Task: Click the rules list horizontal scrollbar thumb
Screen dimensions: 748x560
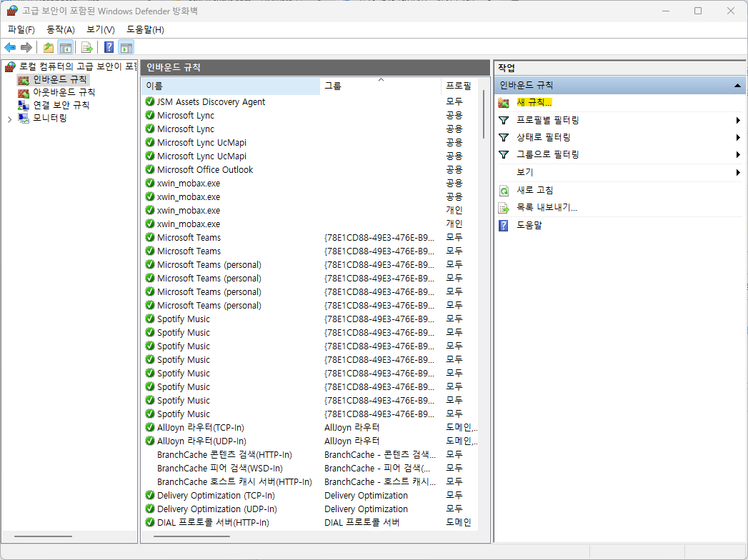Action: pyautogui.click(x=191, y=536)
